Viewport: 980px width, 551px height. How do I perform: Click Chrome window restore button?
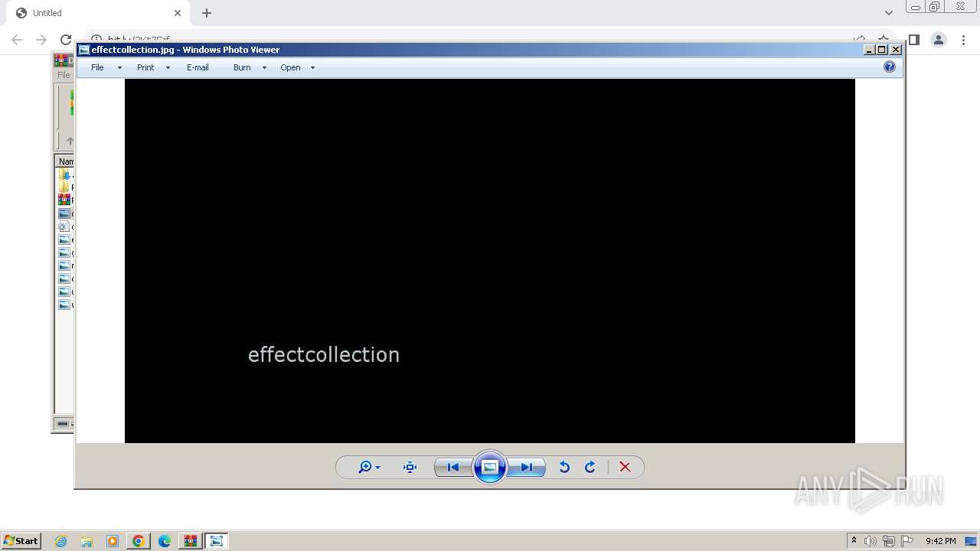934,7
